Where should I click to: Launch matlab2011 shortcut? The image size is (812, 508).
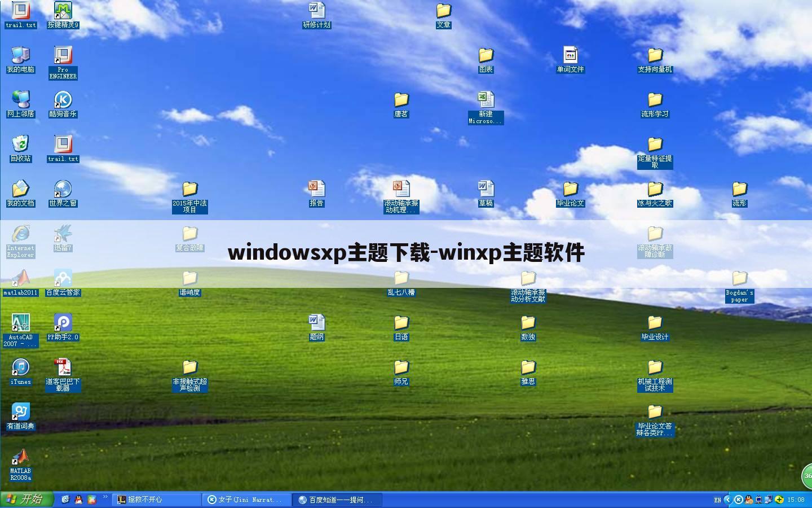(x=20, y=283)
